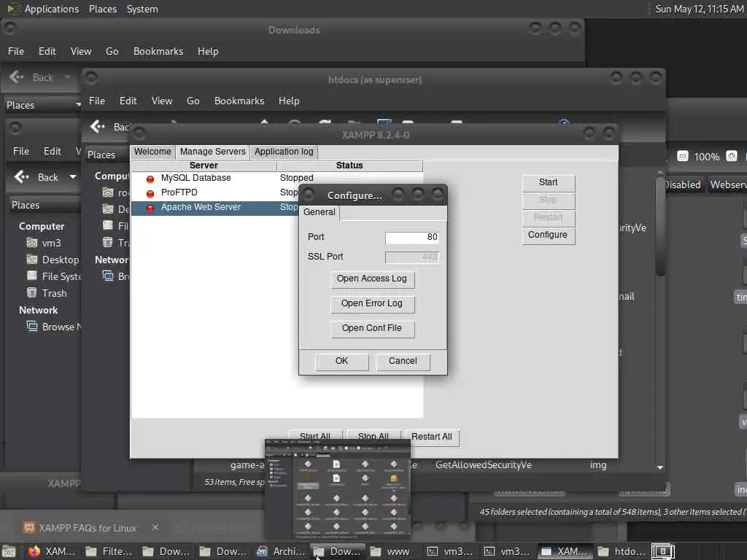The height and width of the screenshot is (560, 747).
Task: Click workspace switcher in bottom panel
Action: (663, 551)
